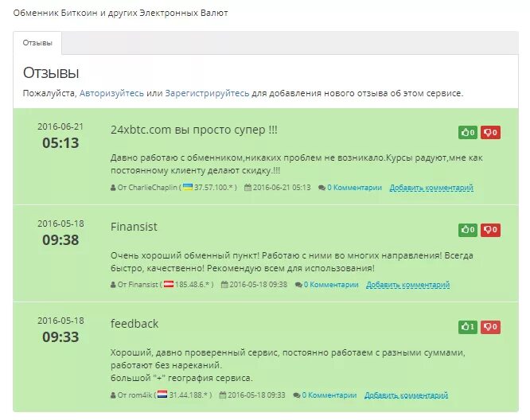The height and width of the screenshot is (420, 530).
Task: Downvote the Finansist review
Action: tap(490, 230)
